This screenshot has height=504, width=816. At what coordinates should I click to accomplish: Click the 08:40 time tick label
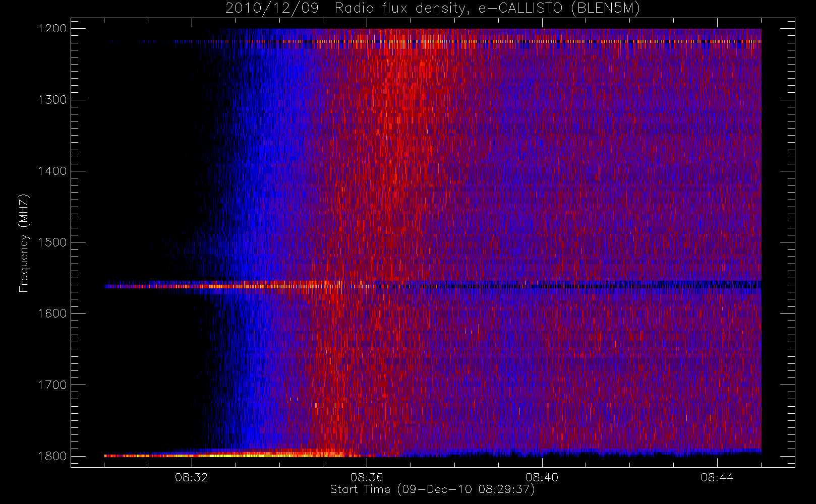click(x=542, y=477)
